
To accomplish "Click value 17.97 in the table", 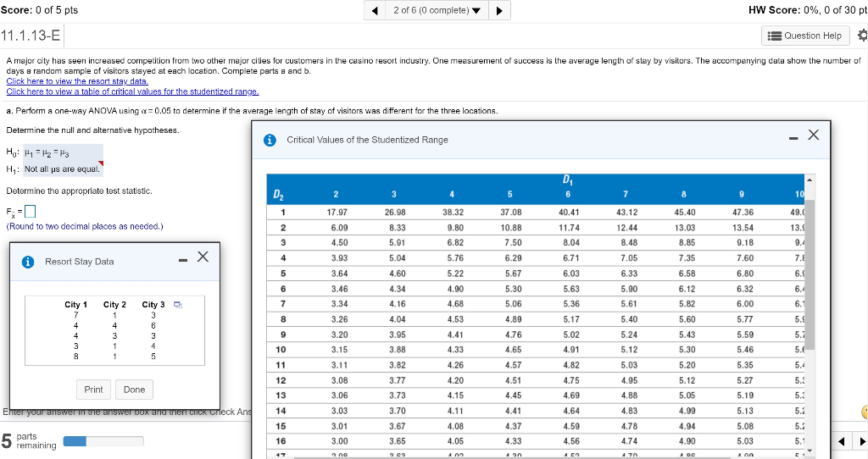I will click(339, 212).
